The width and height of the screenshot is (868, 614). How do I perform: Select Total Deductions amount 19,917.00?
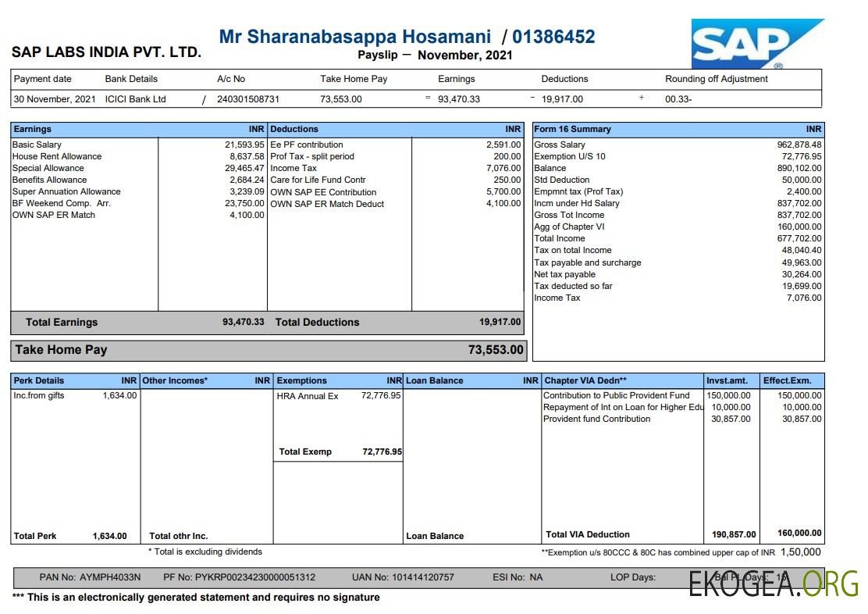[x=500, y=321]
